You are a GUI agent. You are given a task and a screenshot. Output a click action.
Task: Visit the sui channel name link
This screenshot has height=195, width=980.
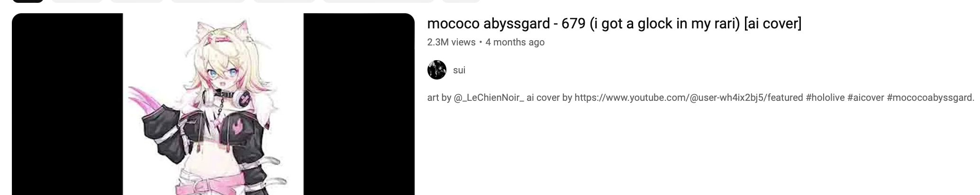pyautogui.click(x=459, y=70)
